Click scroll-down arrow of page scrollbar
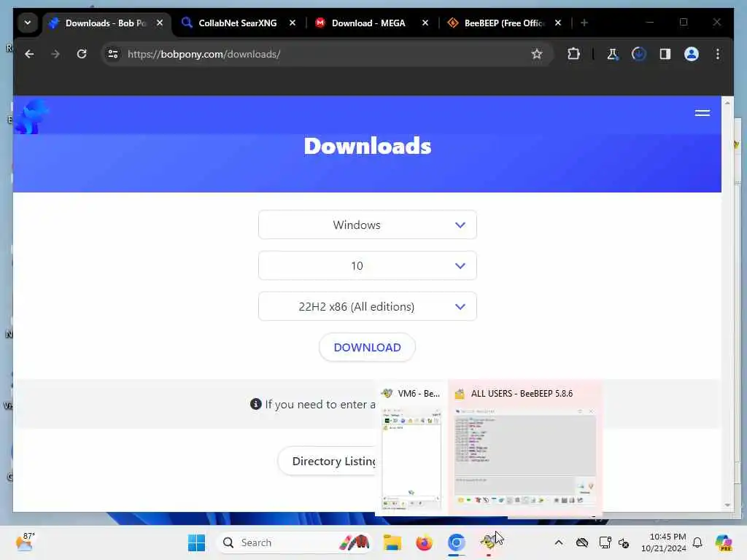 pyautogui.click(x=727, y=505)
